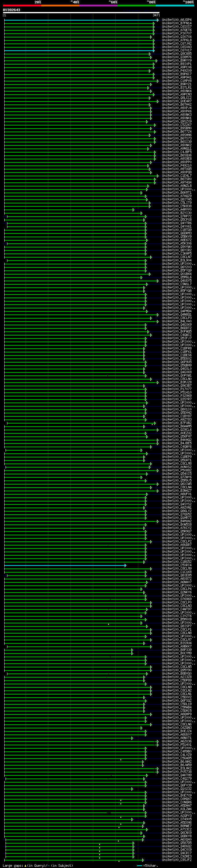Click label UniRef100_P32969
The height and width of the screenshot is (868, 197).
pos(176,396)
